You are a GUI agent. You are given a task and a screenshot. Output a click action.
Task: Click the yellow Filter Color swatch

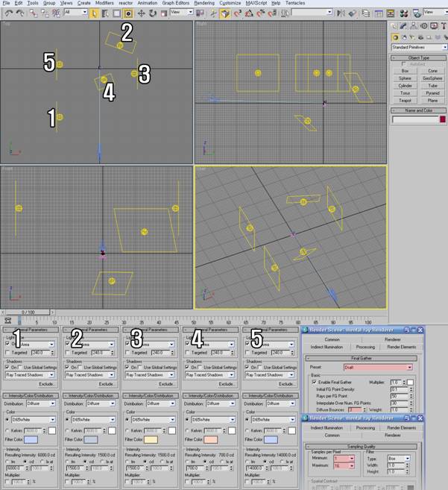point(151,440)
